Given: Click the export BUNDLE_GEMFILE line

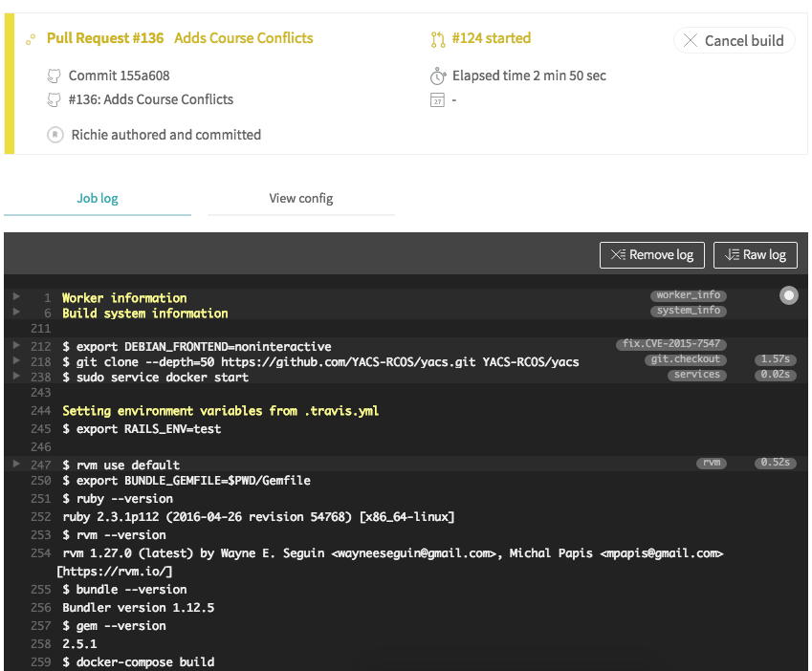Looking at the screenshot, I should [187, 481].
